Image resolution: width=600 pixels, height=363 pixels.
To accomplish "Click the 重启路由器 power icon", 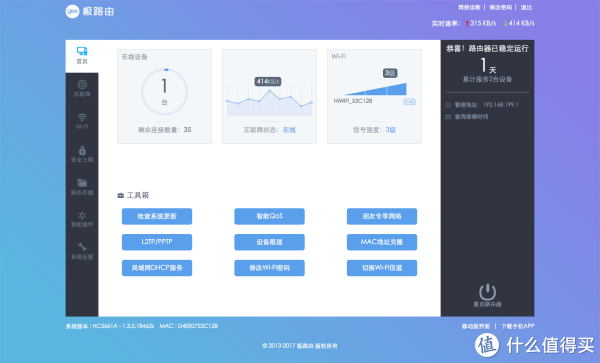I will point(488,292).
